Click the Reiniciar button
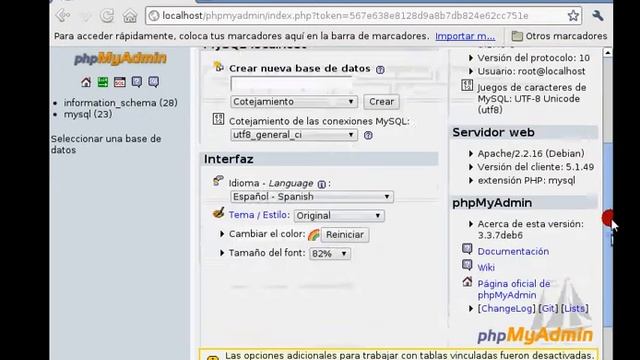 [x=345, y=235]
